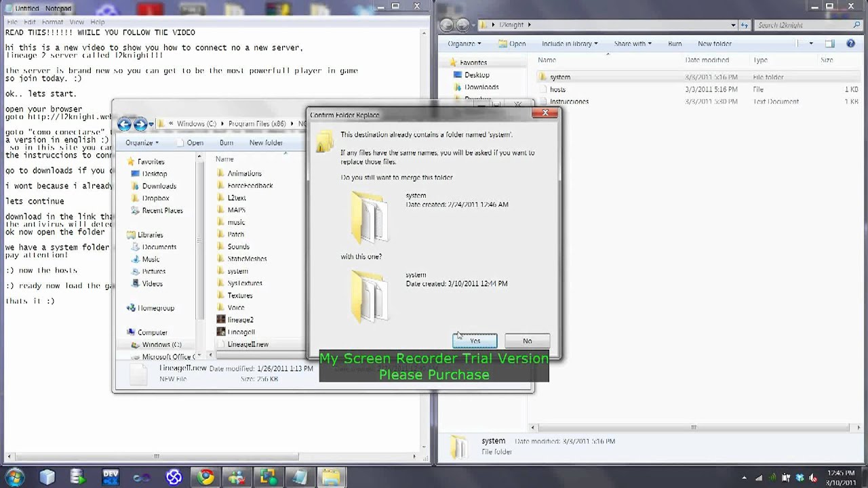
Task: Sort by Type column in l2knight window
Action: [x=760, y=60]
